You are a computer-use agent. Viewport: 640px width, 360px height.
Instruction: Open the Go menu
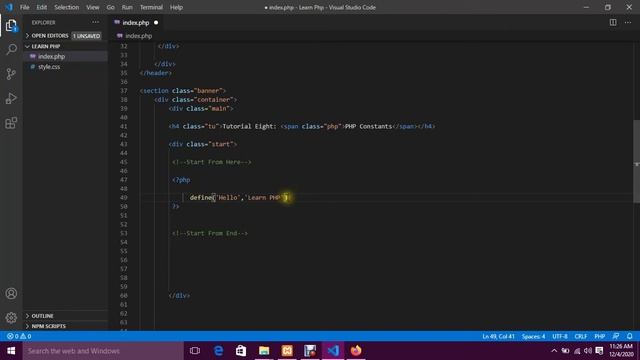[x=111, y=7]
